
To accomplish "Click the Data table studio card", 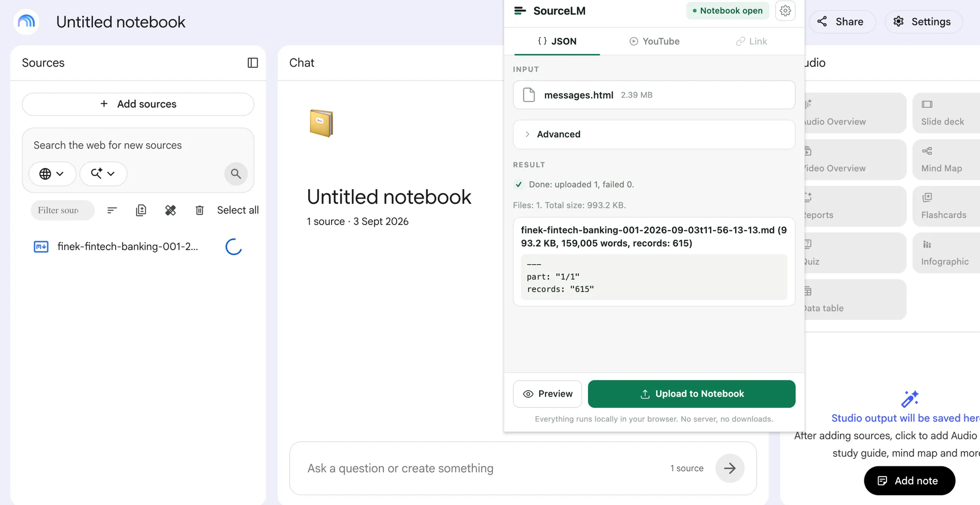I will 855,300.
